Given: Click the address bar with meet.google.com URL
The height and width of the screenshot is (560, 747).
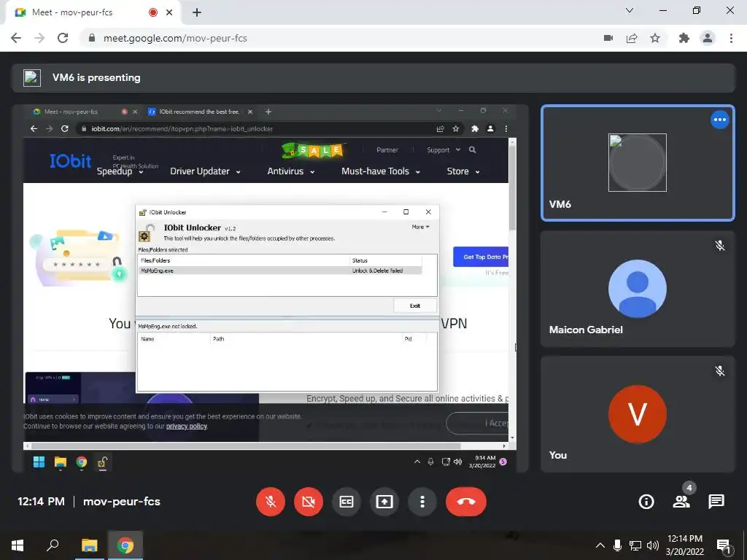Looking at the screenshot, I should tap(333, 38).
